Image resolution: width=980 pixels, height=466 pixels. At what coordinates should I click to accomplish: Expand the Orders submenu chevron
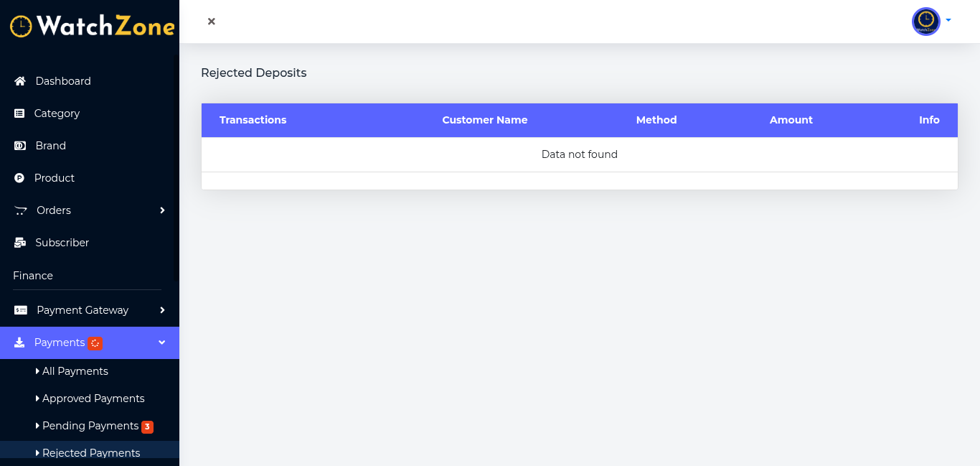tap(162, 210)
